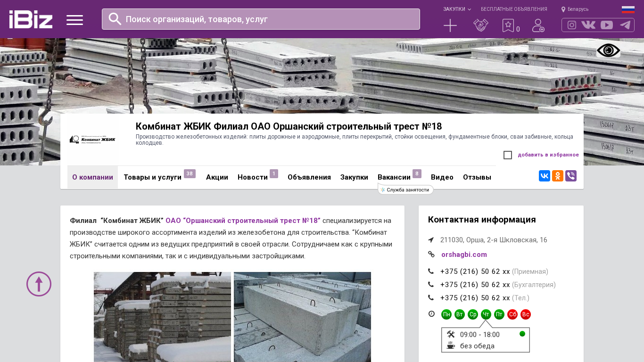Share the company page on VK
Screen dimensions: 644x362
(x=545, y=176)
